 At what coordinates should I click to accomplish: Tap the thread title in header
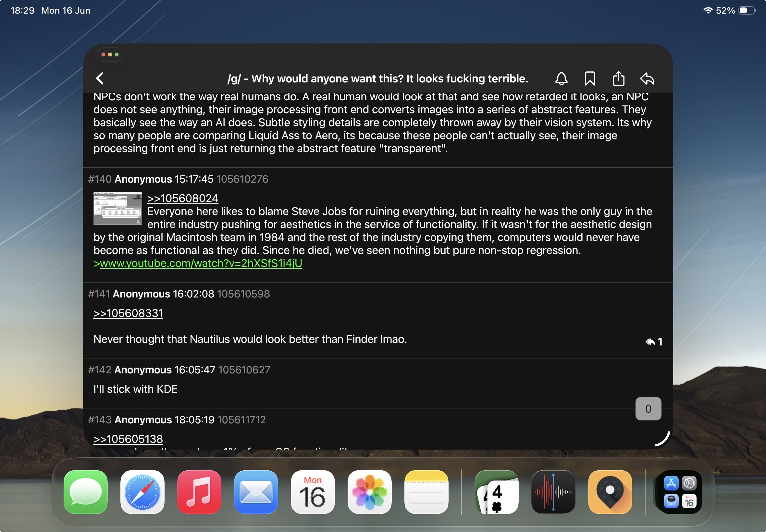tap(377, 79)
